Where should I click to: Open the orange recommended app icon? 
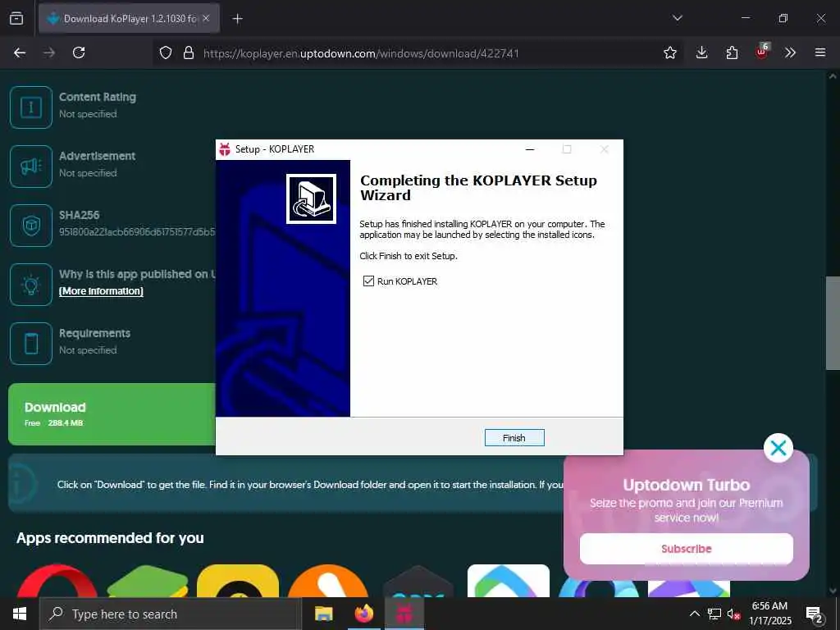click(x=328, y=581)
